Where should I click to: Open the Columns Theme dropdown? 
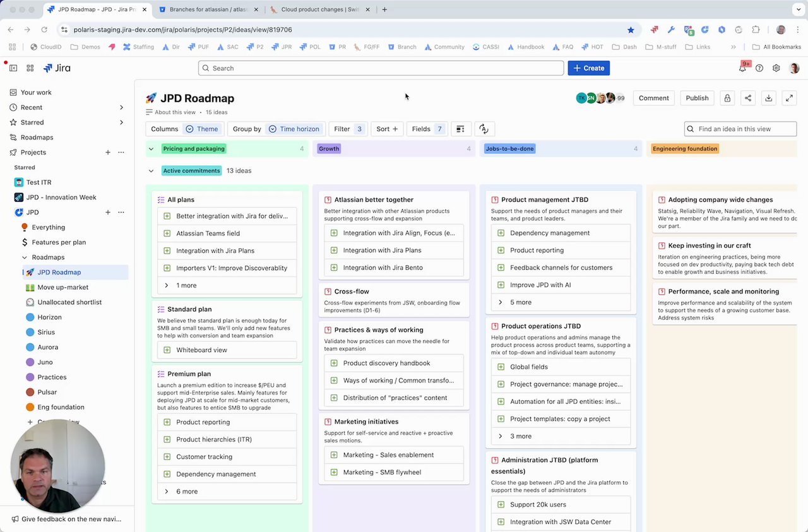184,129
